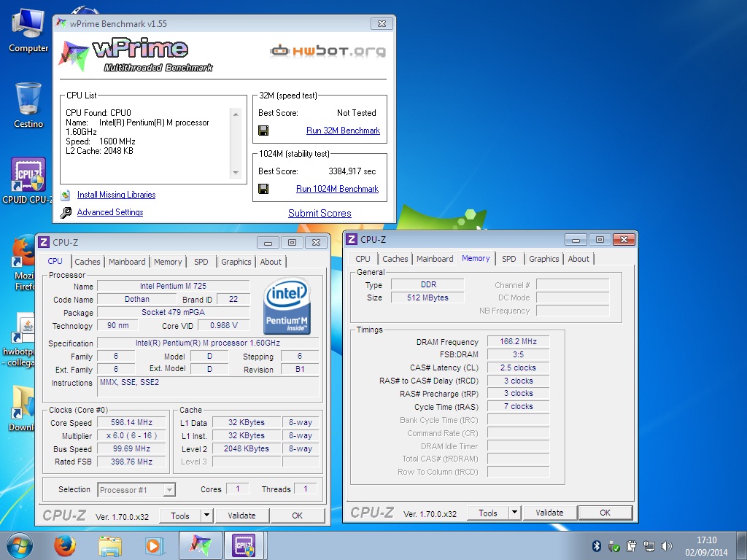Click Tools button in right CPU-Z window
This screenshot has width=747, height=560.
(x=488, y=513)
